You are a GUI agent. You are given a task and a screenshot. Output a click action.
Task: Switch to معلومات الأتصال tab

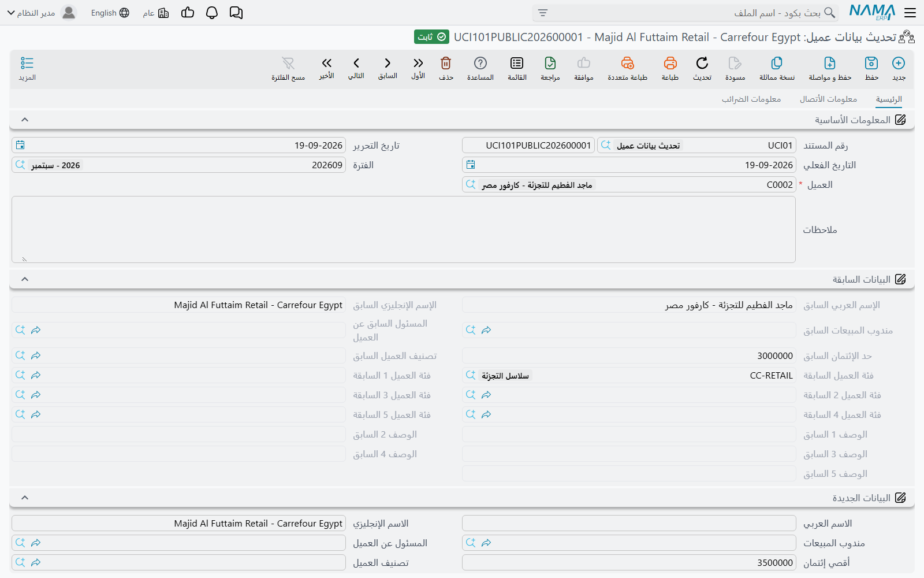point(828,99)
